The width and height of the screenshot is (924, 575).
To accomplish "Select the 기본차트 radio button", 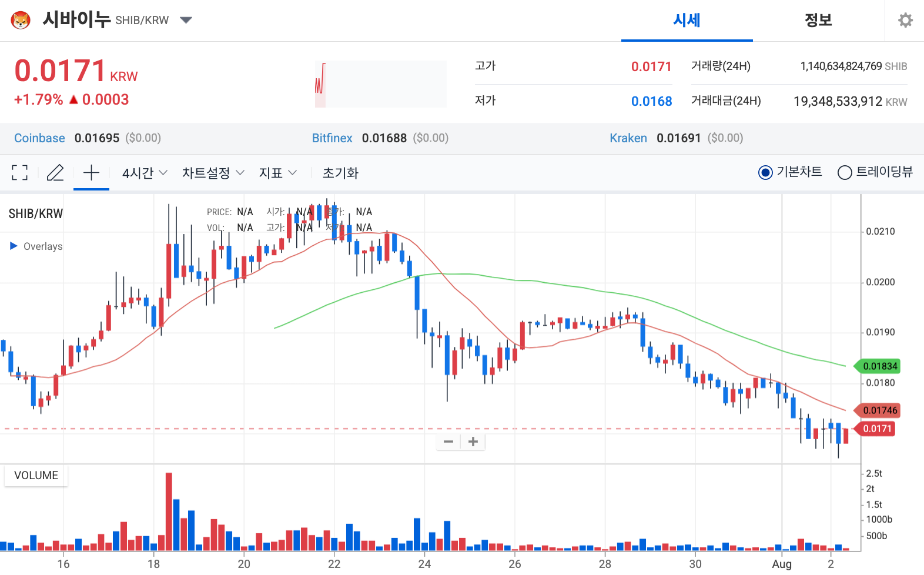I will 765,172.
